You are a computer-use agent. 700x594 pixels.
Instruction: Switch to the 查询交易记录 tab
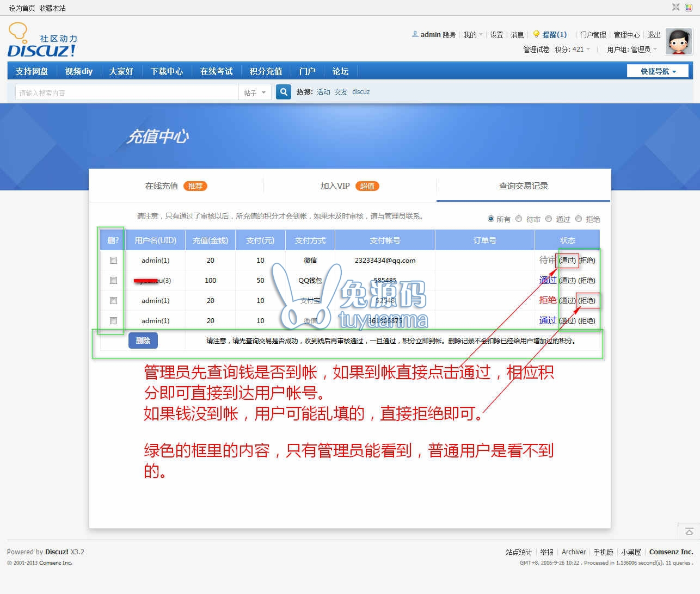point(524,186)
